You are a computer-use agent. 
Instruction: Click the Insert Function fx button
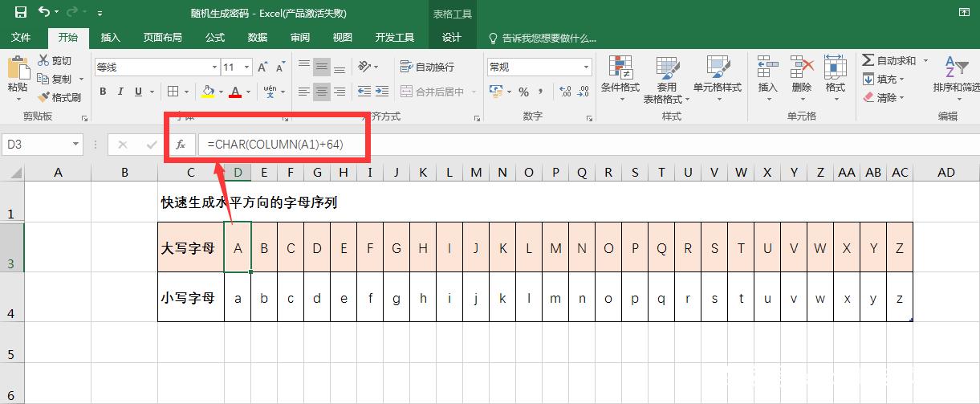tap(181, 145)
